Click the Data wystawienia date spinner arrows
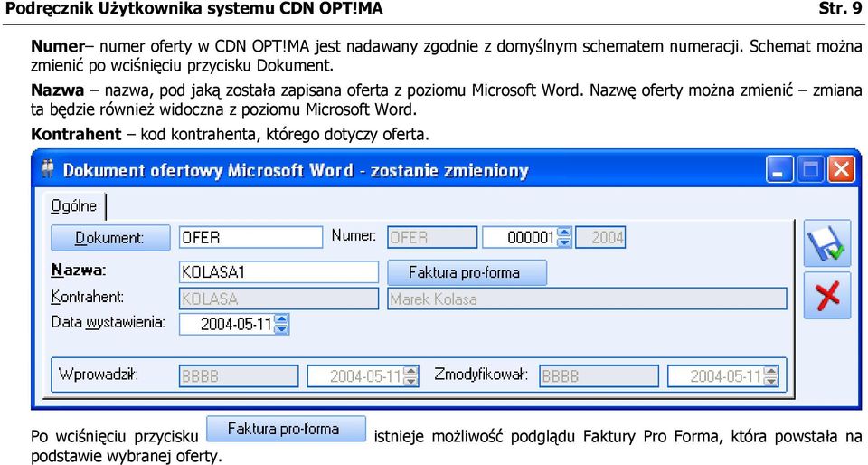868x465 pixels. 282,324
